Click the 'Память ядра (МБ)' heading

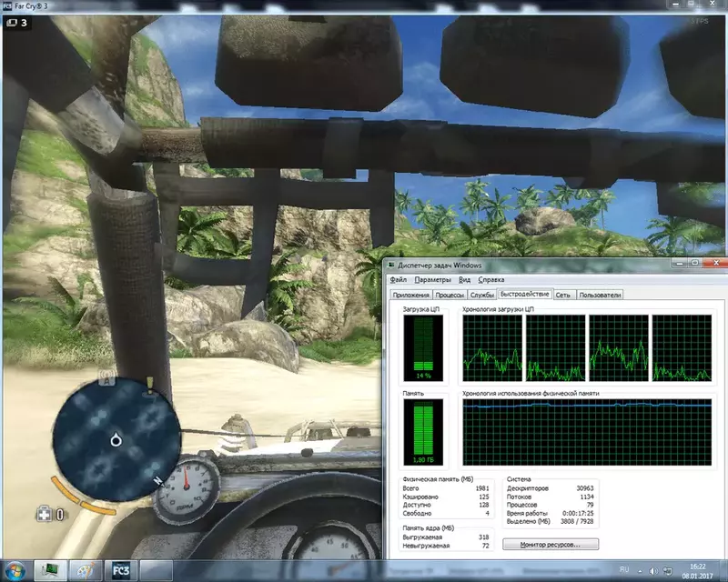click(428, 528)
